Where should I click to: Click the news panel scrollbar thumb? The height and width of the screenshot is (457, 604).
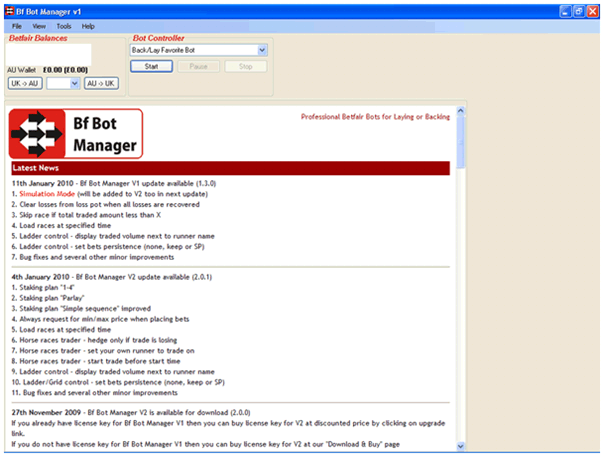(x=460, y=142)
